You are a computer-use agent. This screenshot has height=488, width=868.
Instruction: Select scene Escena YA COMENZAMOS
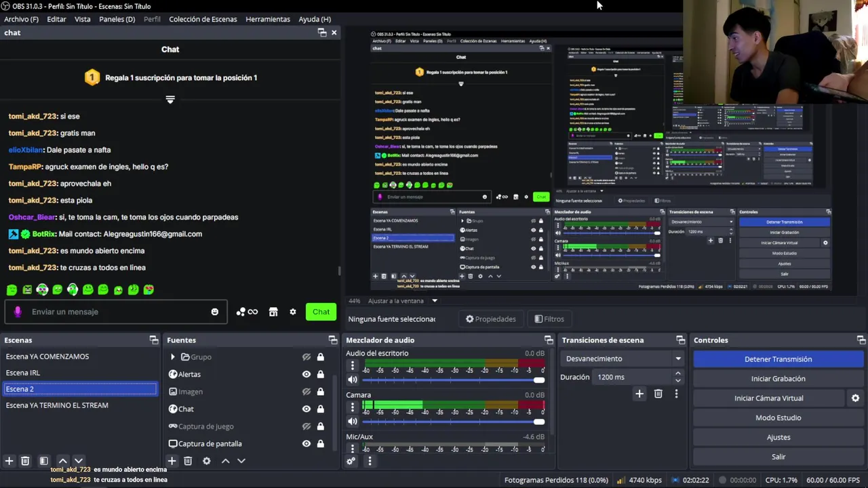pos(80,357)
